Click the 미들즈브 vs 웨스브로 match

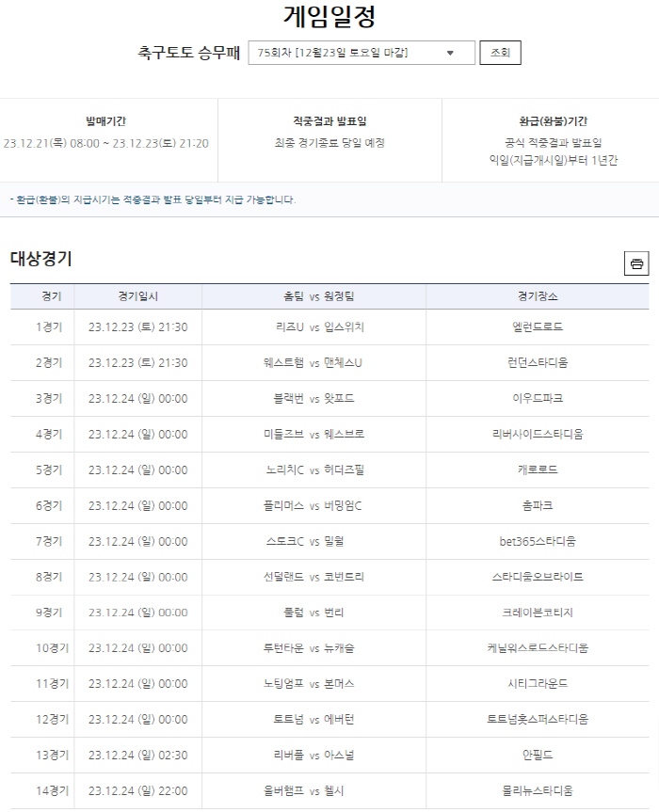313,435
